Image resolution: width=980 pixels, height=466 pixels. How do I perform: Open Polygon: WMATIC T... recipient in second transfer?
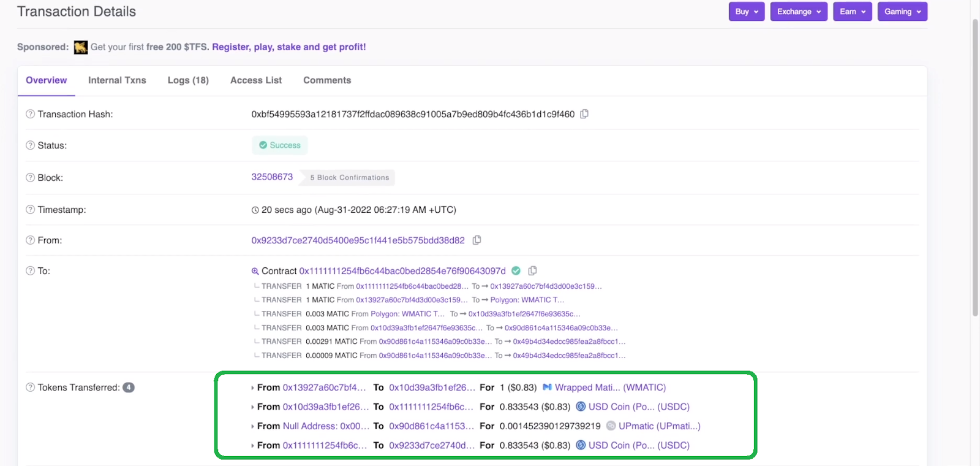coord(527,300)
